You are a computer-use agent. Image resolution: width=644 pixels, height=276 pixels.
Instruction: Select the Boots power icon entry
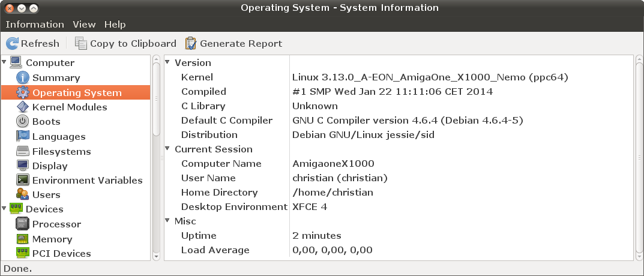tap(22, 121)
